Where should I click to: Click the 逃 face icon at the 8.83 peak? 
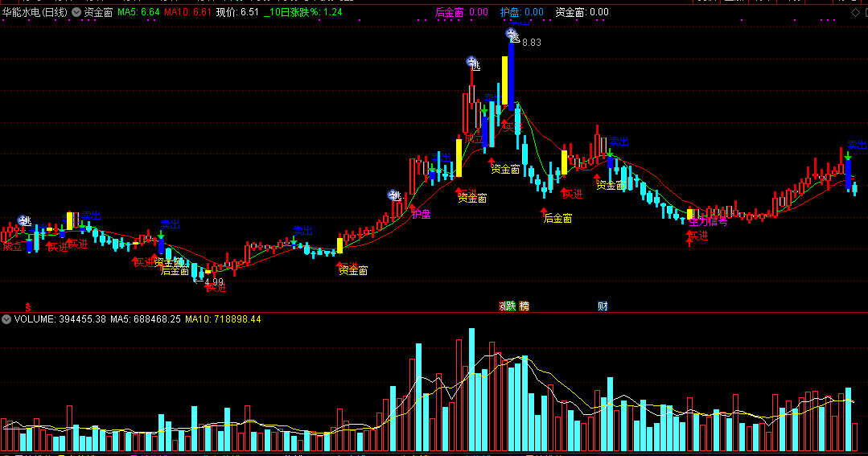point(511,34)
